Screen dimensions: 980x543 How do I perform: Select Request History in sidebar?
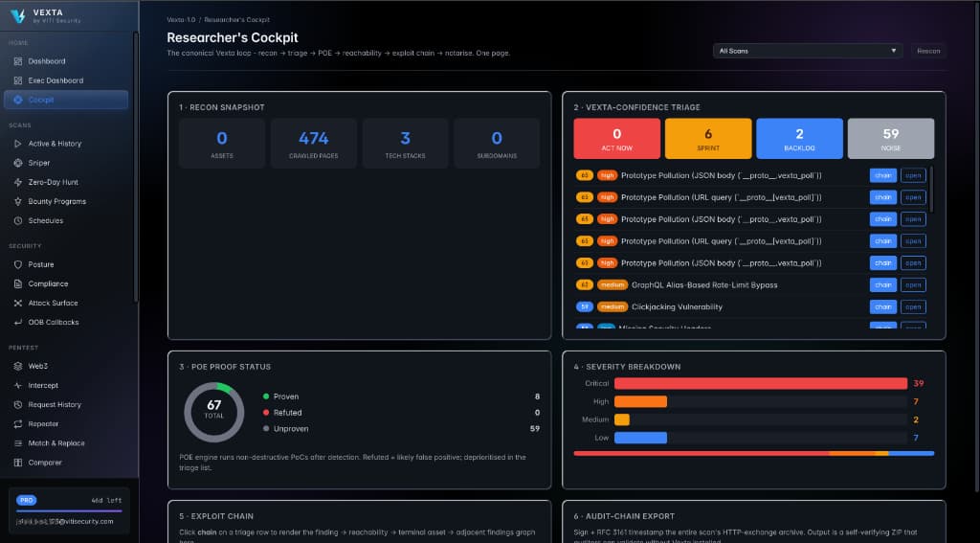(x=66, y=405)
